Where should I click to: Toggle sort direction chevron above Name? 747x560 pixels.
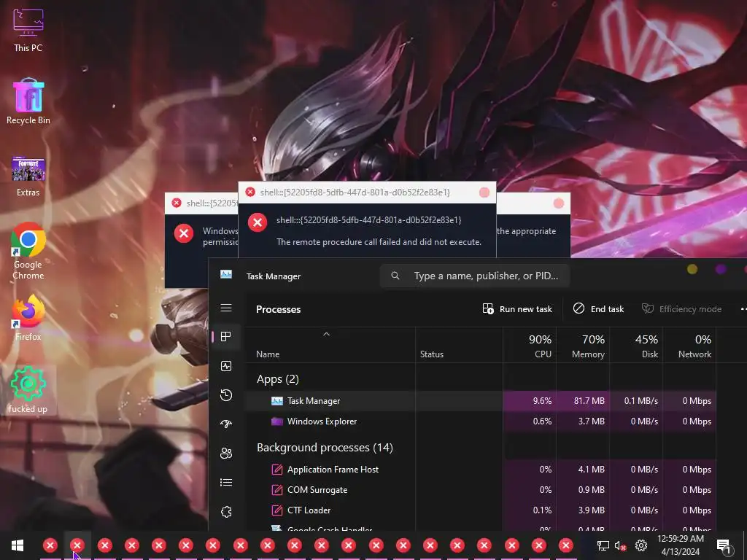[x=326, y=334]
